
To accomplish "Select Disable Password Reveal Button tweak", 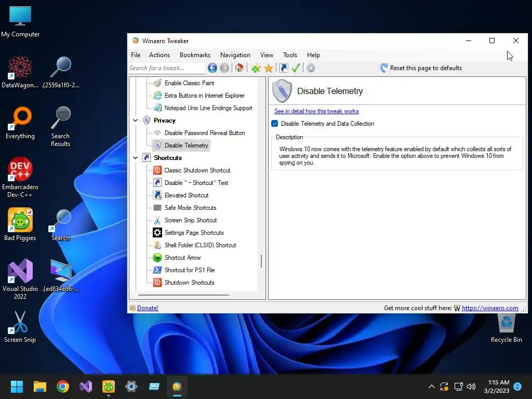I will (x=205, y=133).
